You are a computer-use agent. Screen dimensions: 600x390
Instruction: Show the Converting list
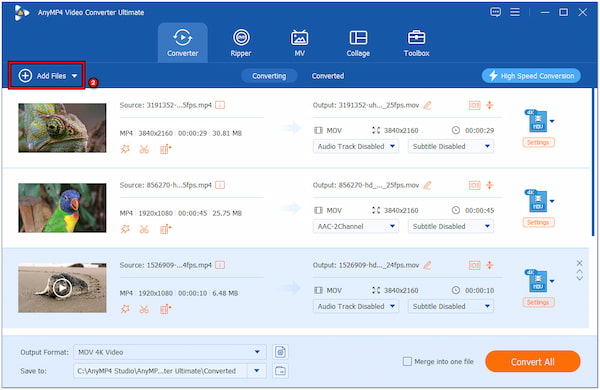click(x=269, y=76)
